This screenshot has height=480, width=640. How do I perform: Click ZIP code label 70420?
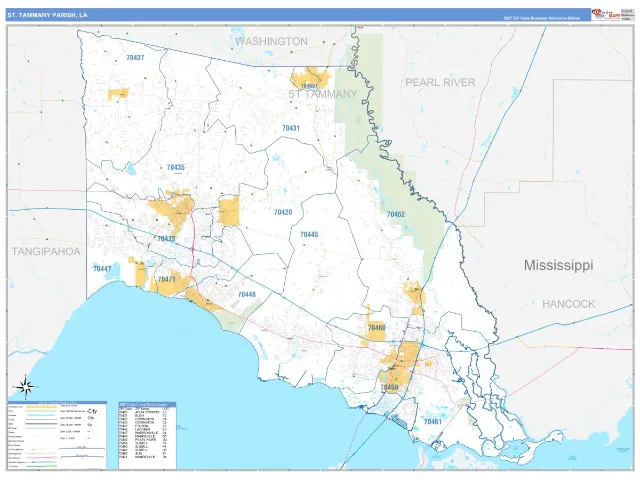283,212
